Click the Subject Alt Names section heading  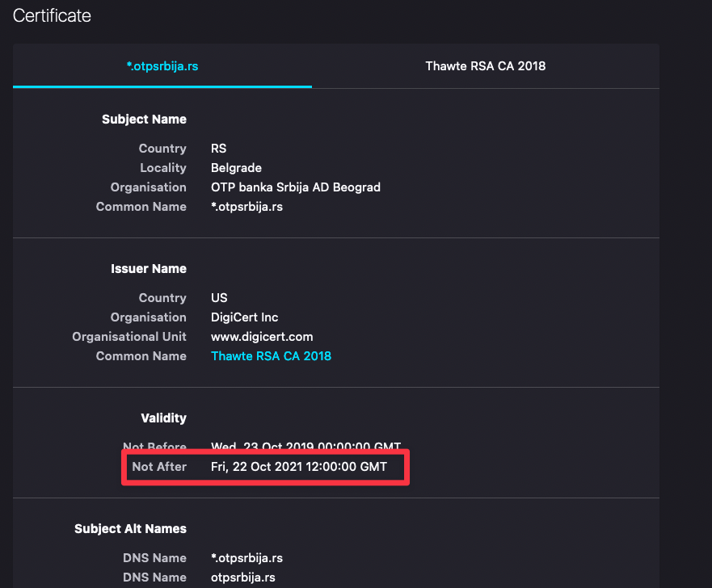130,528
